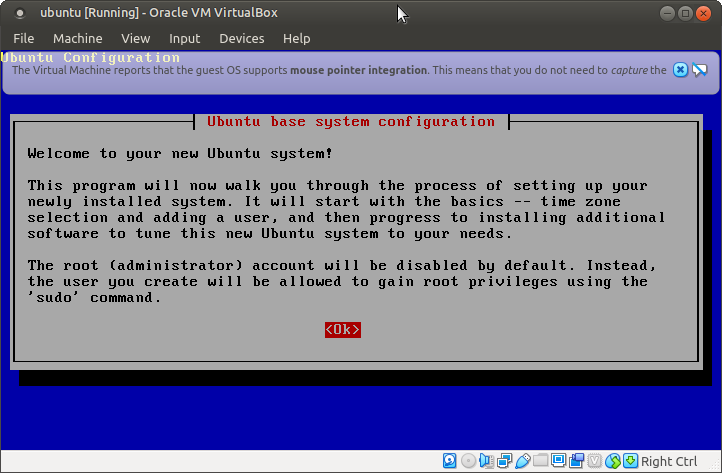Click the shared folders status icon
This screenshot has height=473, width=722.
pyautogui.click(x=541, y=460)
